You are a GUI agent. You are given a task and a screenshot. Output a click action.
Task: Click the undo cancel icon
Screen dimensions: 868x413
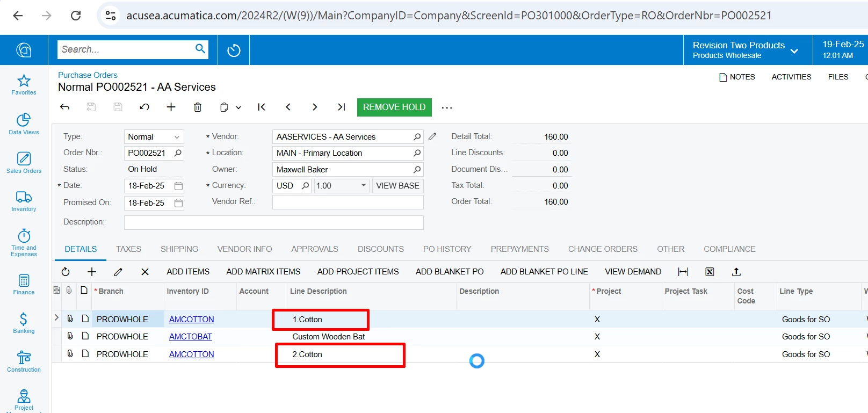[144, 107]
